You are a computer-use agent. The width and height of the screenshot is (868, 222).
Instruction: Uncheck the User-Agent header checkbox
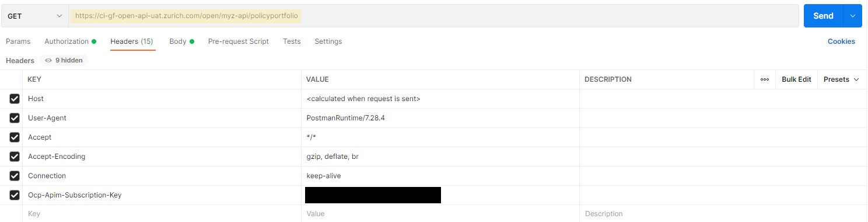(15, 118)
